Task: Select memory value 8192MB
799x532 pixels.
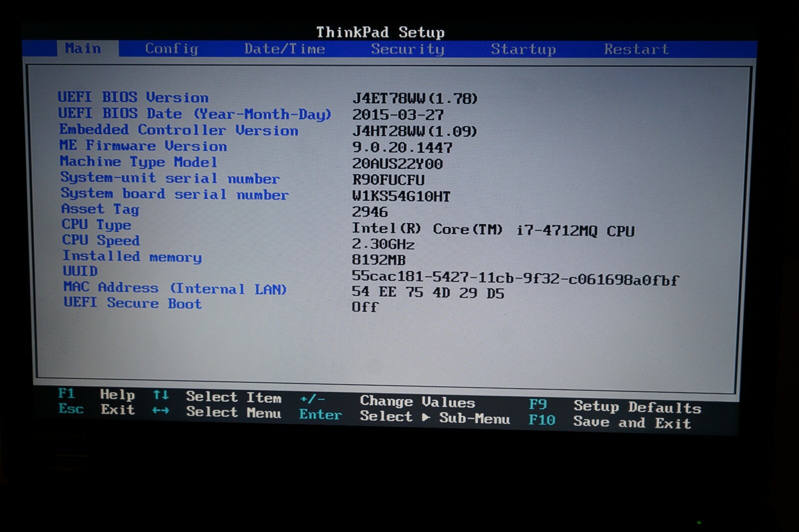Action: point(379,260)
